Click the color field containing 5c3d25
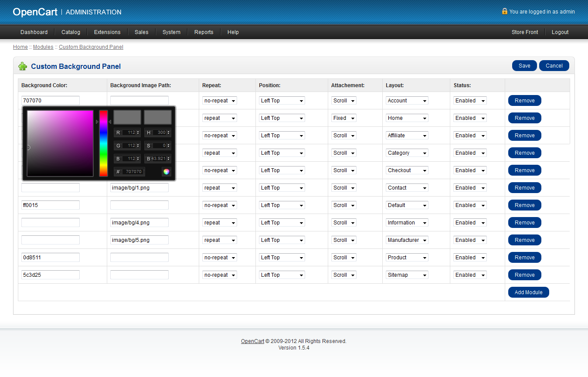The image size is (588, 377). coord(51,275)
